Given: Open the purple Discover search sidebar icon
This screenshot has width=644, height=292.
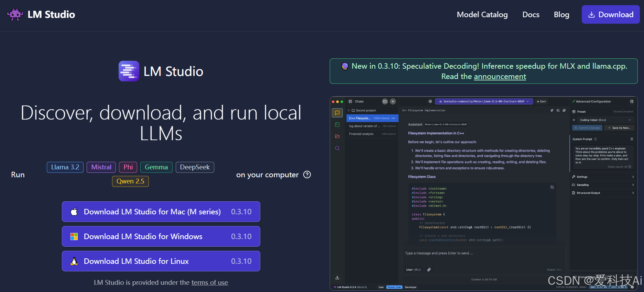Looking at the screenshot, I should (337, 148).
